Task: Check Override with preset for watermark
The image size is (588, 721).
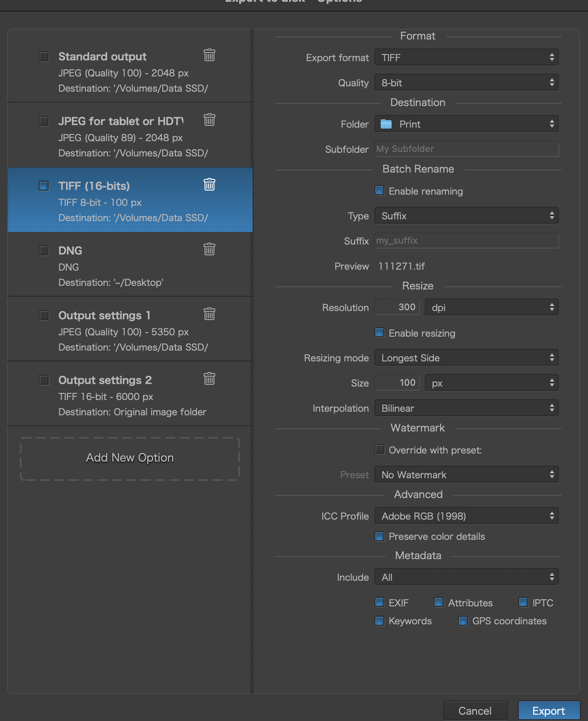Action: (x=380, y=450)
